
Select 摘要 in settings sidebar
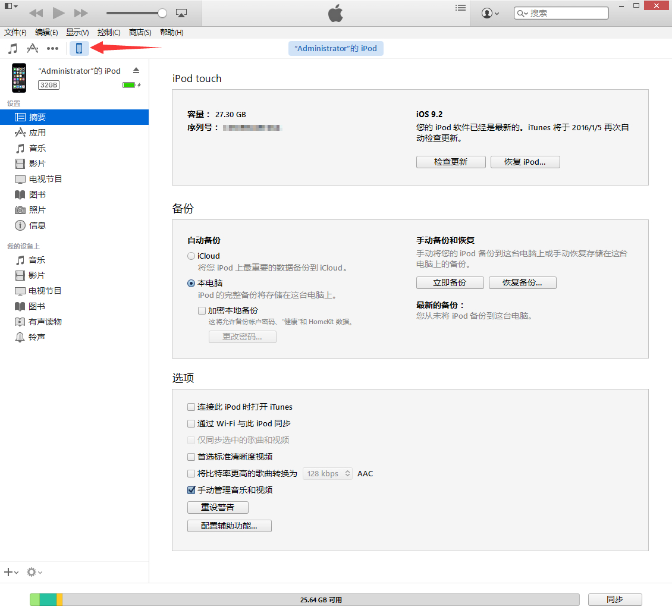pos(74,117)
